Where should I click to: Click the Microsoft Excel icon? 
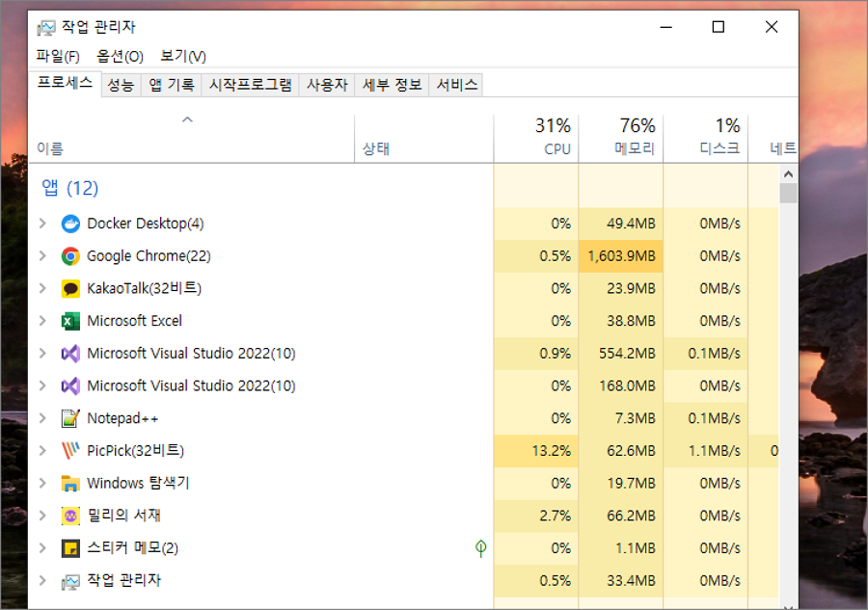70,321
